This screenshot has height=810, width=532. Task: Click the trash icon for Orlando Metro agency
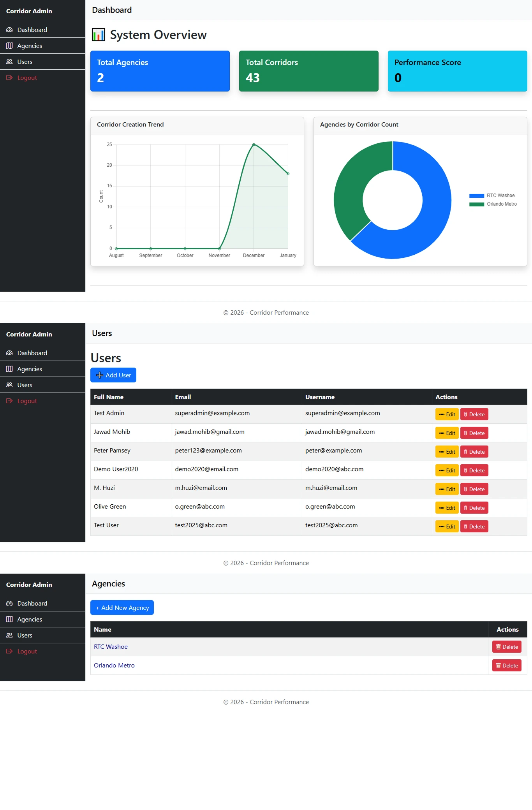click(x=498, y=666)
